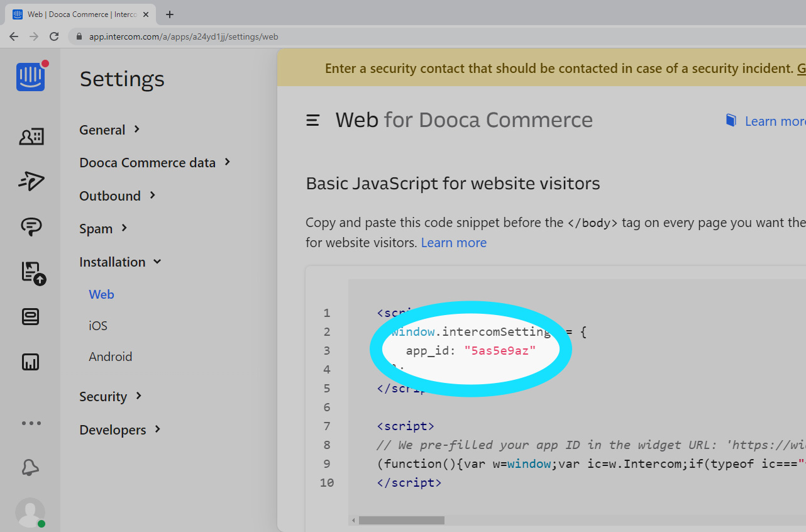The height and width of the screenshot is (532, 806).
Task: Open a new browser tab
Action: (170, 14)
